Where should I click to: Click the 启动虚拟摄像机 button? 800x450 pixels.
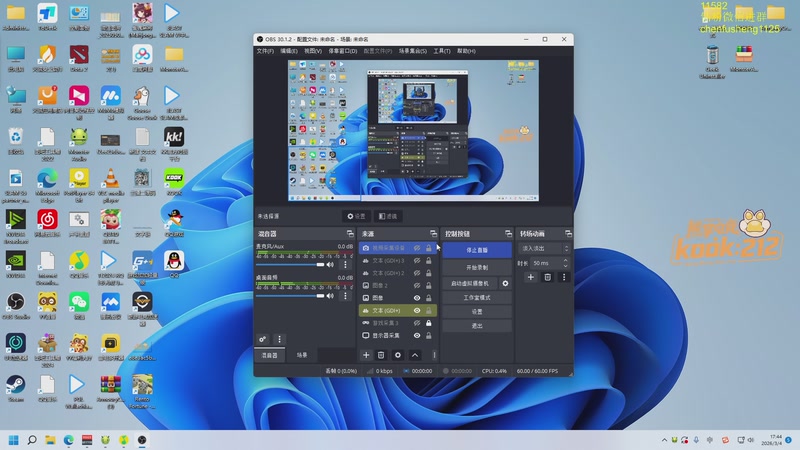(x=470, y=283)
